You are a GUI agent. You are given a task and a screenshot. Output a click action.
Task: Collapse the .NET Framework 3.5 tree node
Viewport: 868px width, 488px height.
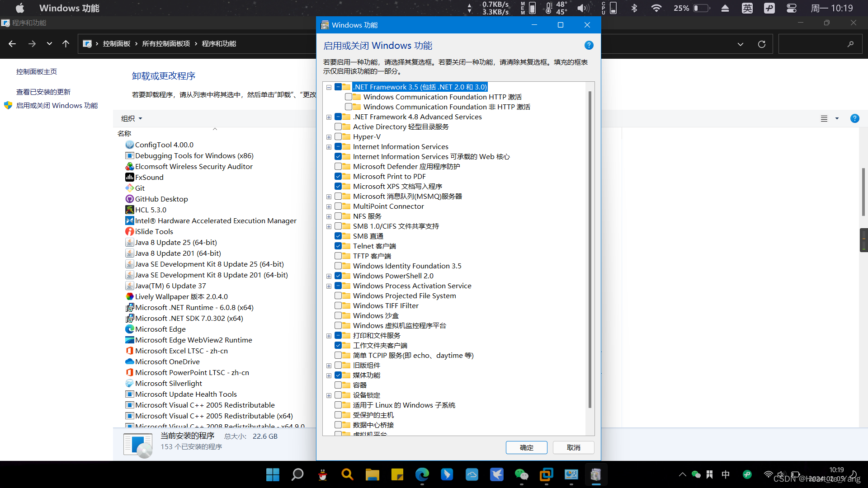[x=329, y=87]
